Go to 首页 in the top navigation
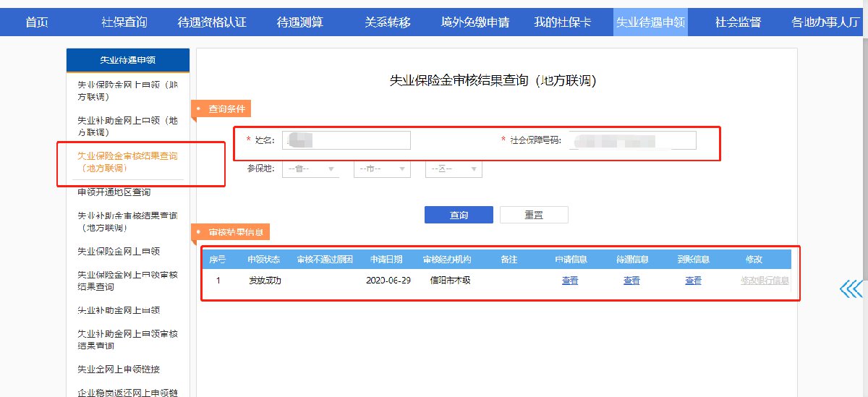Viewport: 868px width, 397px height. 37,22
